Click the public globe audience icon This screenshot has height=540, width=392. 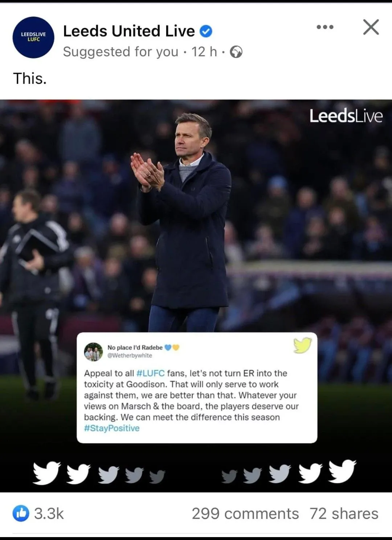236,52
